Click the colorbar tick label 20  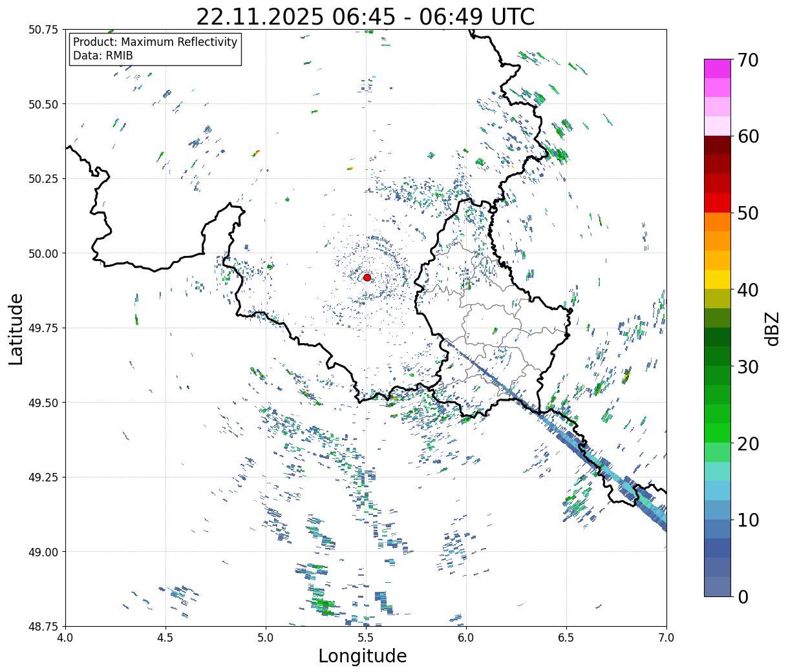[747, 443]
